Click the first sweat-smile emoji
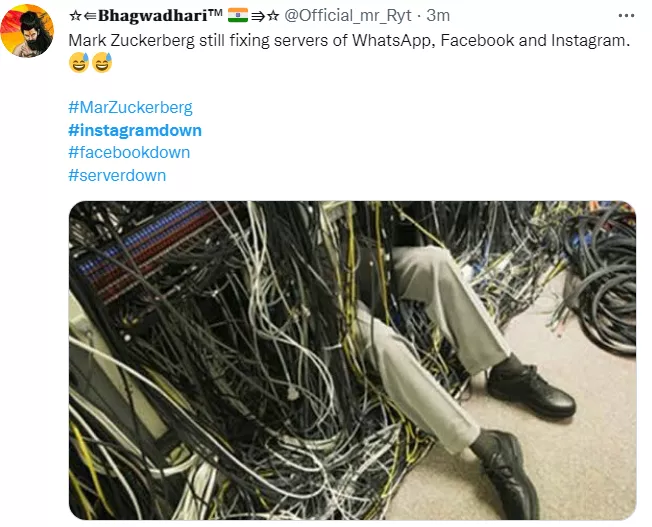The height and width of the screenshot is (527, 652). coord(79,62)
